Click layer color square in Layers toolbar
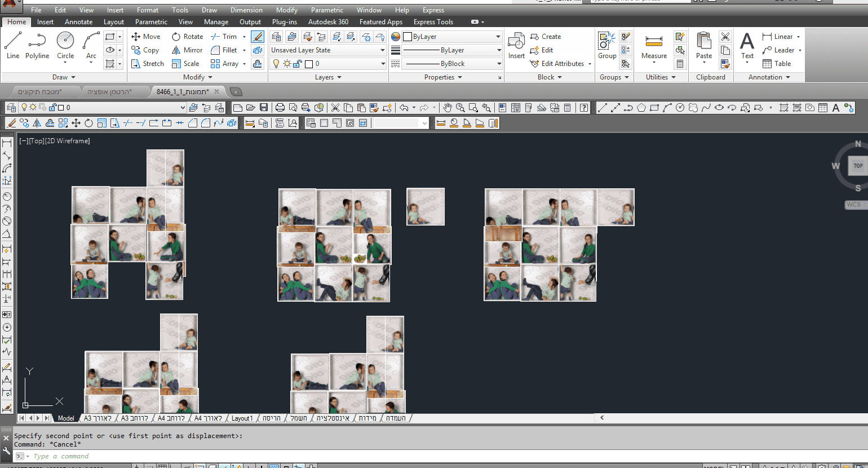 (x=61, y=107)
